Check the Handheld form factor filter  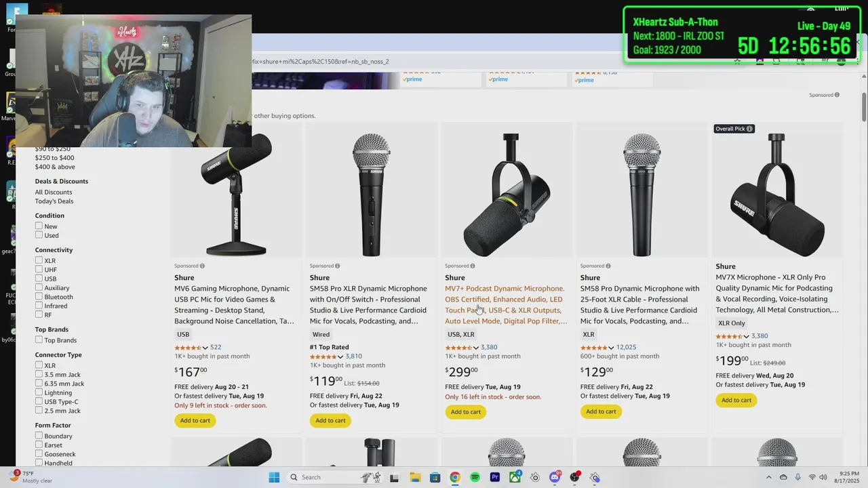[x=39, y=463]
